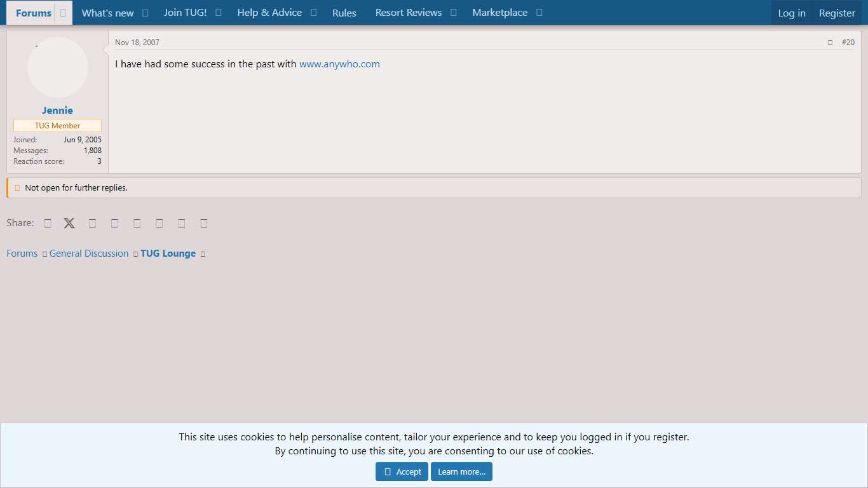The image size is (868, 488).
Task: Open the What's new dropdown arrow
Action: 145,13
